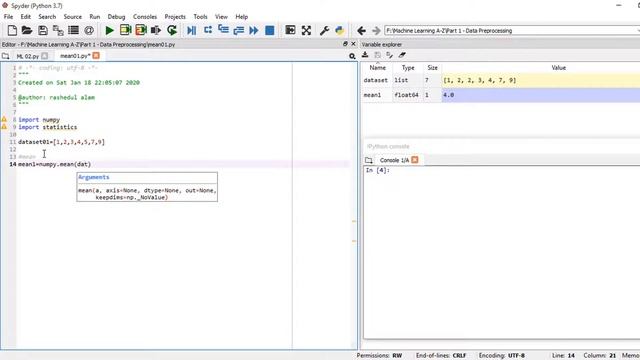Open Preferences with the wrench icon
This screenshot has height=360, width=640.
[324, 30]
